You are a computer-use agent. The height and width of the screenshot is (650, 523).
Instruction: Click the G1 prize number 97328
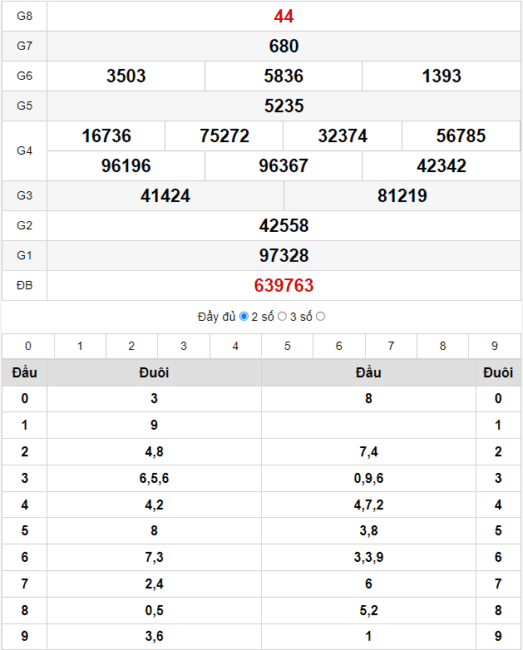[x=284, y=255]
